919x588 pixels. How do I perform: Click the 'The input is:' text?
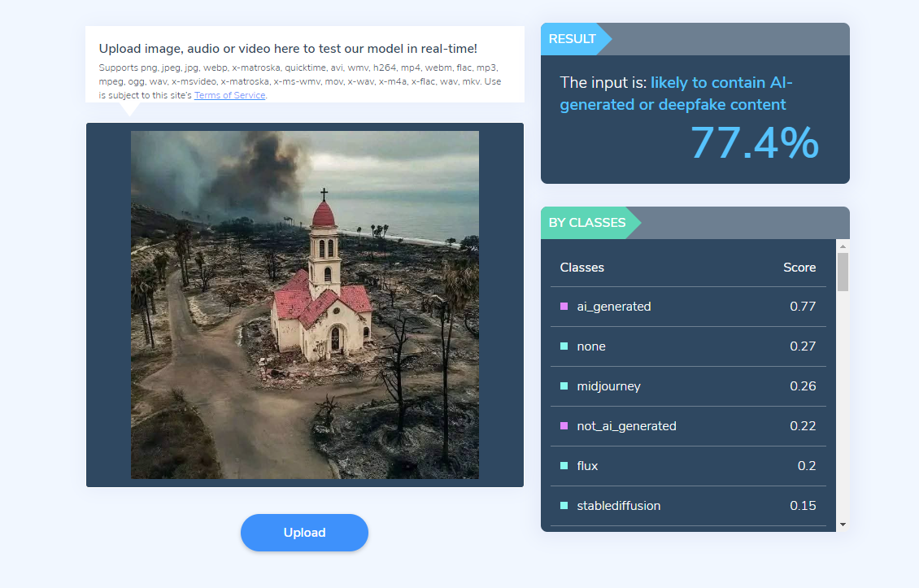coord(603,83)
